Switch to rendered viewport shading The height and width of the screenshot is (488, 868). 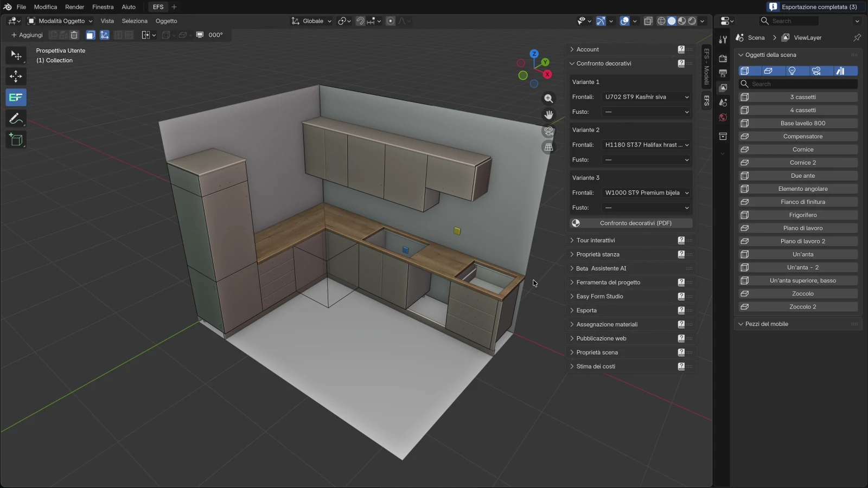(x=692, y=21)
